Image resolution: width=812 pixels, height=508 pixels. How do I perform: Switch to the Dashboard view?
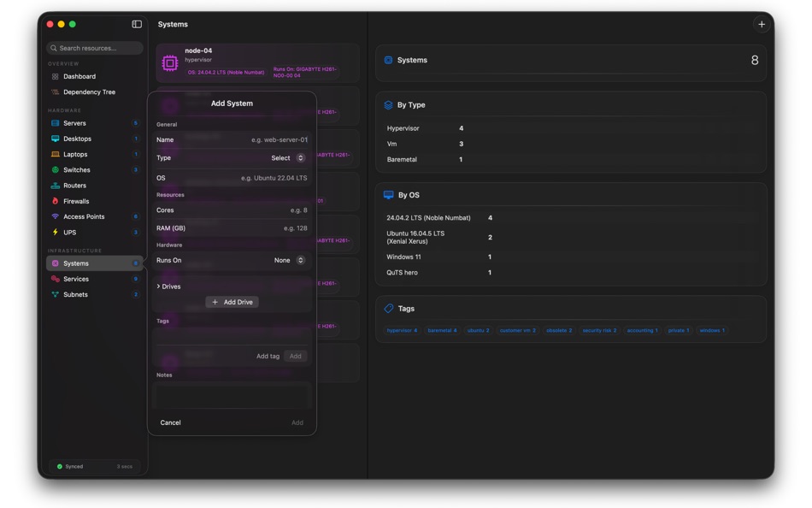coord(81,76)
